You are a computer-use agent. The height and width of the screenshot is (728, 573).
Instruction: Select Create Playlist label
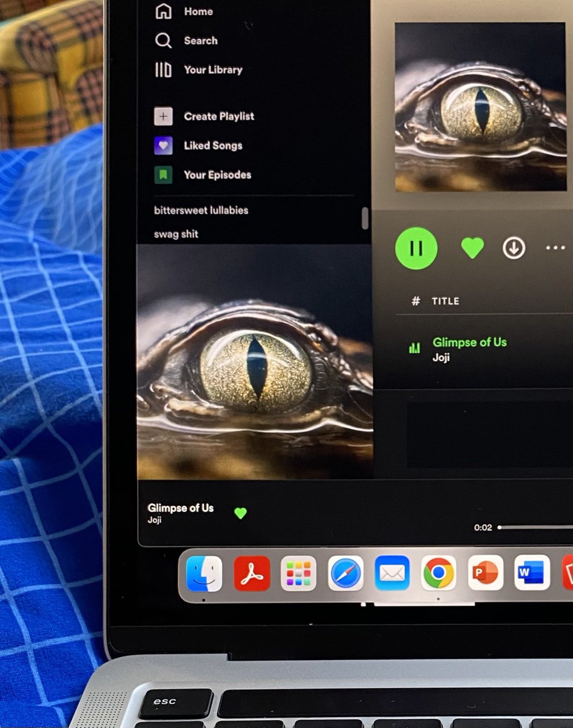tap(219, 116)
